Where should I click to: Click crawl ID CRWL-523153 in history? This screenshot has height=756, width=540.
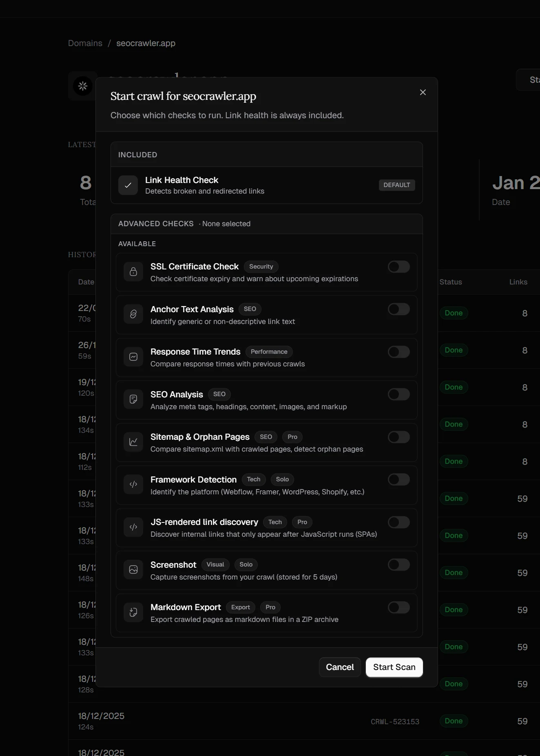click(x=395, y=722)
